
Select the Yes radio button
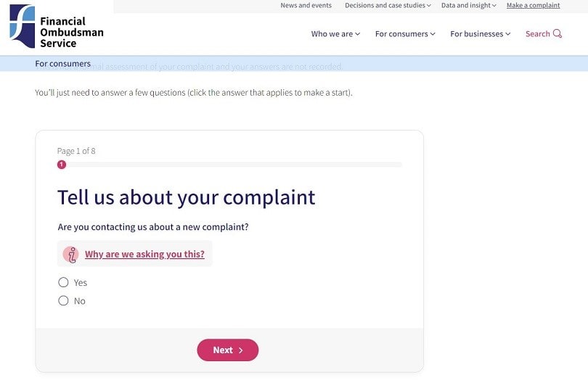63,282
